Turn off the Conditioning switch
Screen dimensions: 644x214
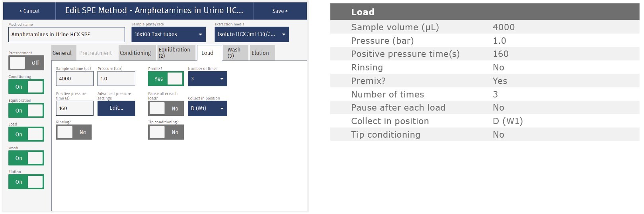coord(26,87)
